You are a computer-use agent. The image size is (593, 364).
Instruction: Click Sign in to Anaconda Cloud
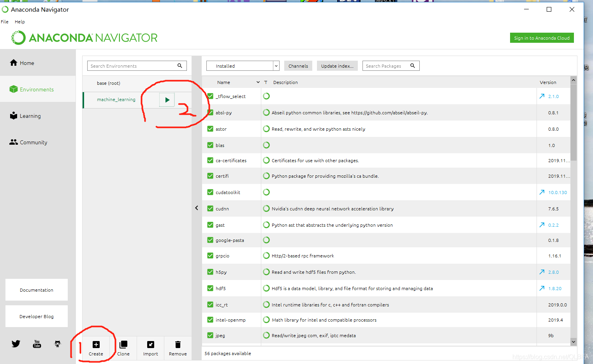(542, 38)
